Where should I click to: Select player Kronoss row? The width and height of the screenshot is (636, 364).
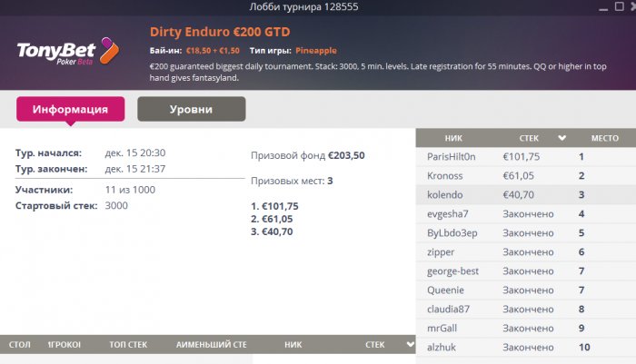526,176
